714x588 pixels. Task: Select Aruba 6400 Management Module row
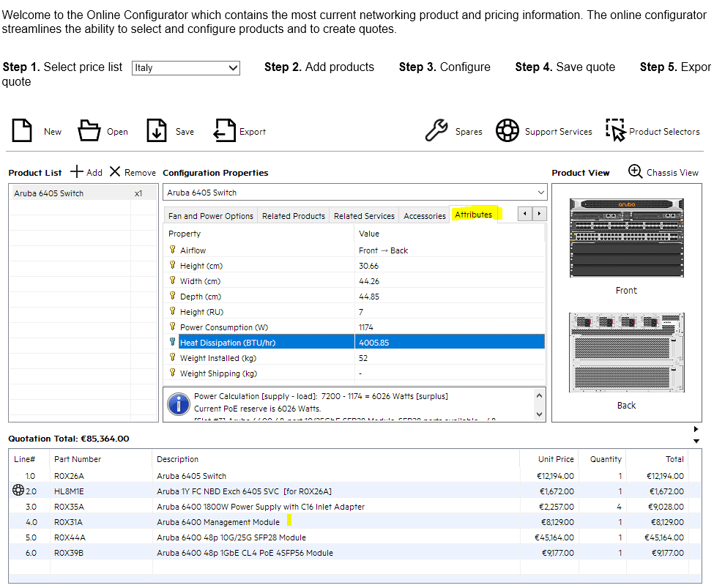pyautogui.click(x=354, y=522)
